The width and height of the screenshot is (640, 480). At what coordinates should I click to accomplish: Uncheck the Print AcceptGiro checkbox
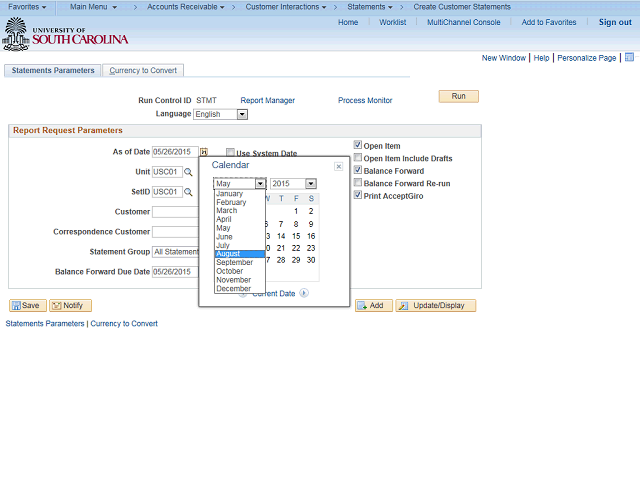tap(358, 195)
